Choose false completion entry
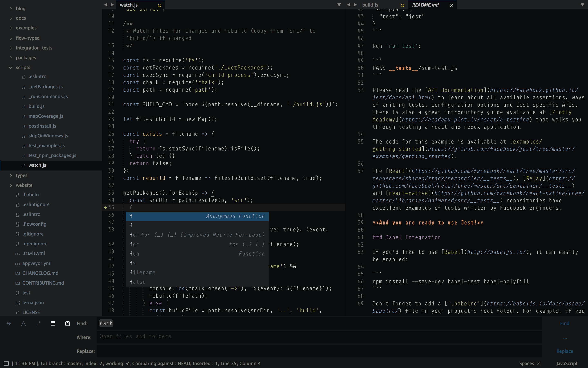The image size is (588, 368). (197, 282)
